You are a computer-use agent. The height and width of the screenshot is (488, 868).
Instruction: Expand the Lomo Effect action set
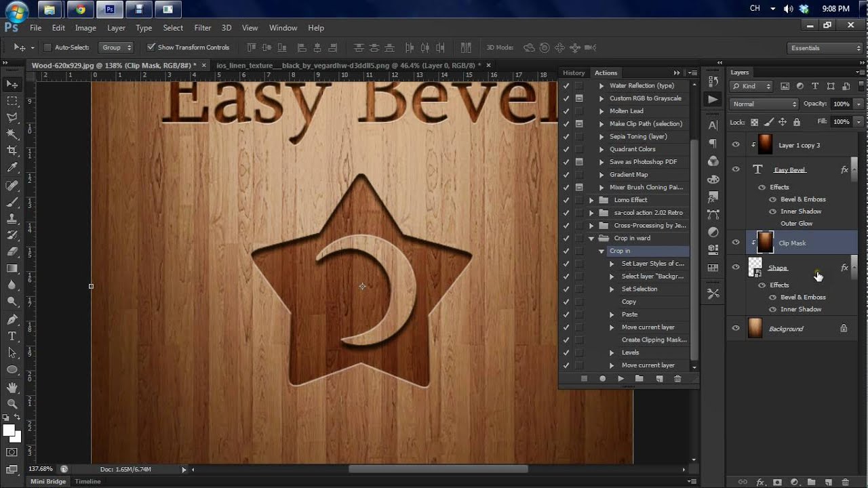pos(591,200)
